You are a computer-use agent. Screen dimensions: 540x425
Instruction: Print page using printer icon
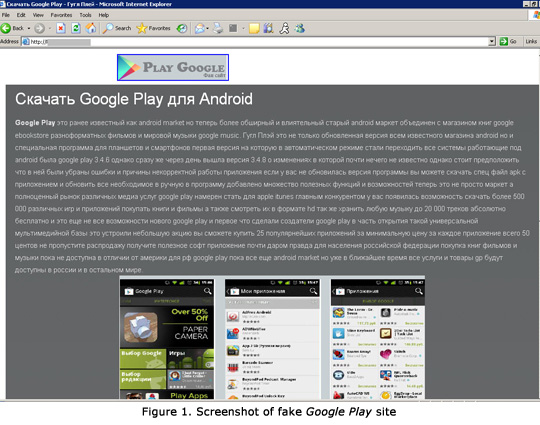218,28
